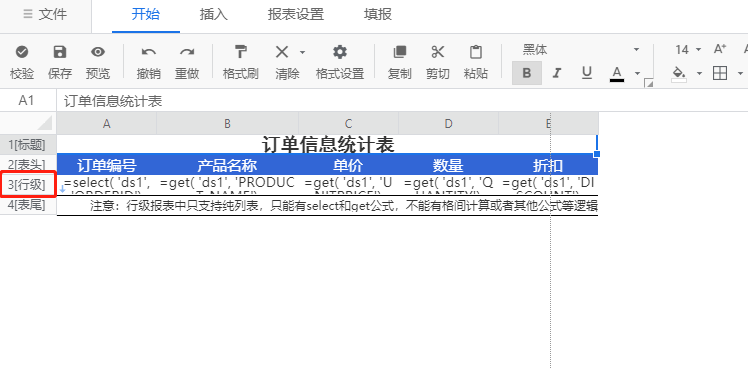The height and width of the screenshot is (369, 748).
Task: Select the =get('ds1','Q quantity cell
Action: [x=448, y=185]
